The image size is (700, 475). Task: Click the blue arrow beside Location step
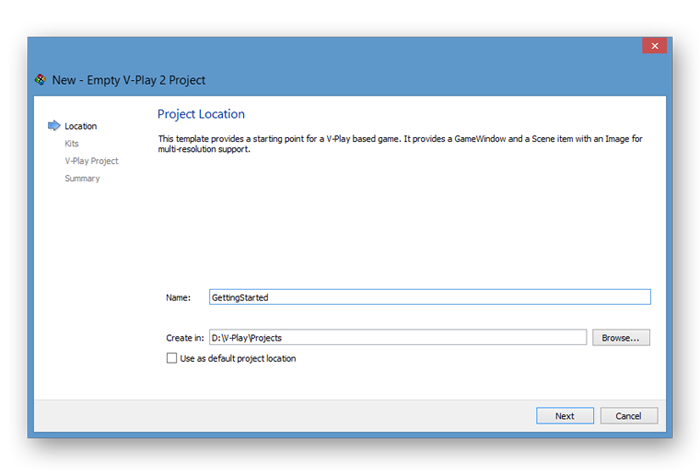pyautogui.click(x=54, y=125)
